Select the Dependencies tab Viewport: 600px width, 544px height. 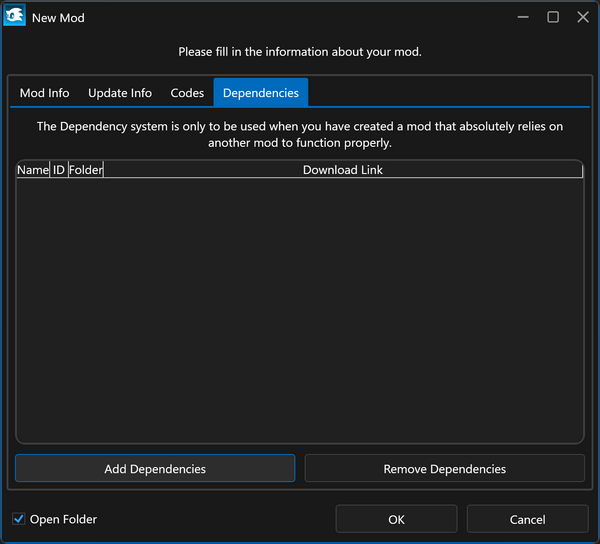tap(260, 93)
